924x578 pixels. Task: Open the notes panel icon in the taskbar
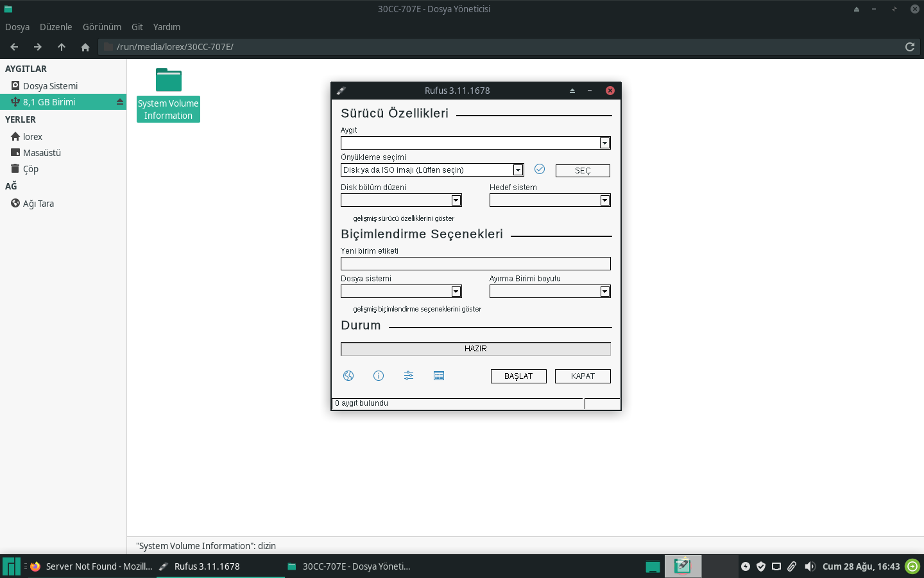point(682,566)
